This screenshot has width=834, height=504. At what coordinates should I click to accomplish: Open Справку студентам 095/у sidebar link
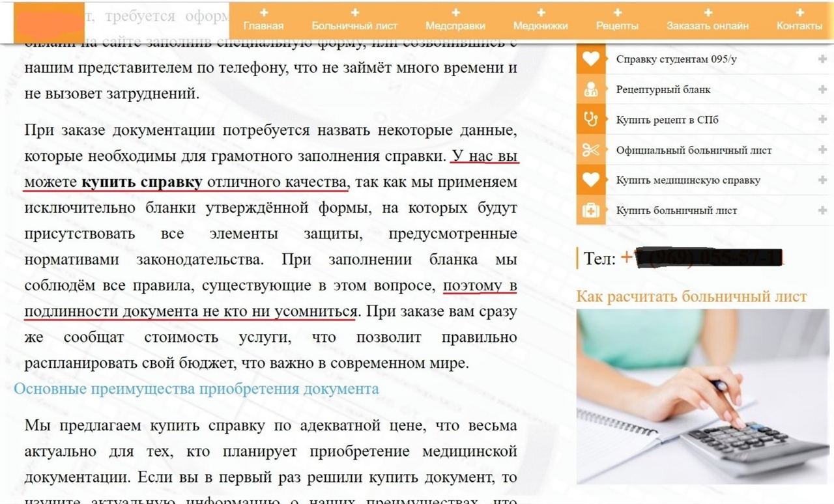[x=676, y=59]
